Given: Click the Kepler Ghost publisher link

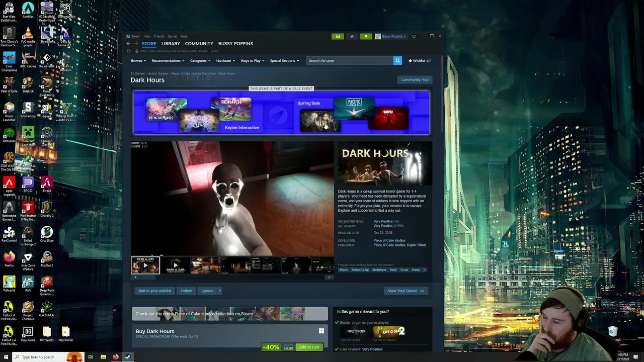Looking at the screenshot, I should [417, 245].
